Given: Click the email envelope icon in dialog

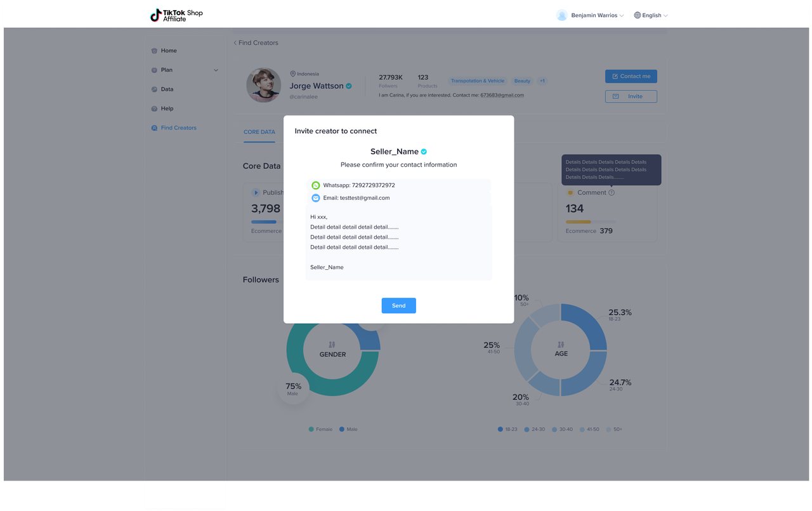Looking at the screenshot, I should tap(315, 198).
